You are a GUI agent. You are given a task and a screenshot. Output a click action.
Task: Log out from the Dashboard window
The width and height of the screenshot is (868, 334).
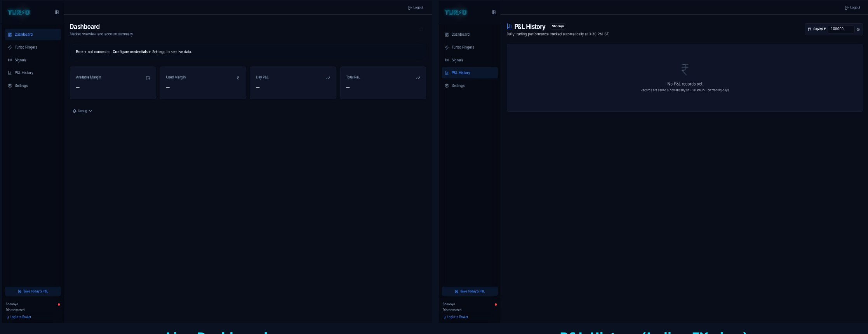[x=416, y=7]
